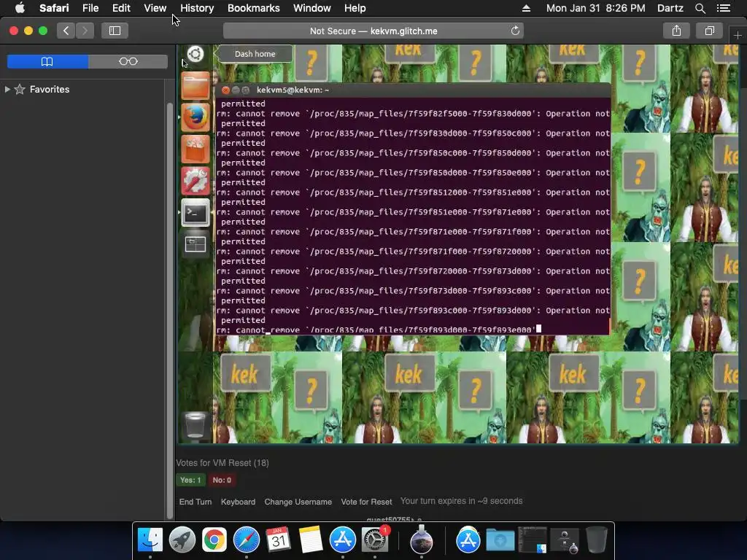
Task: Open Finder from the Dock
Action: point(150,540)
